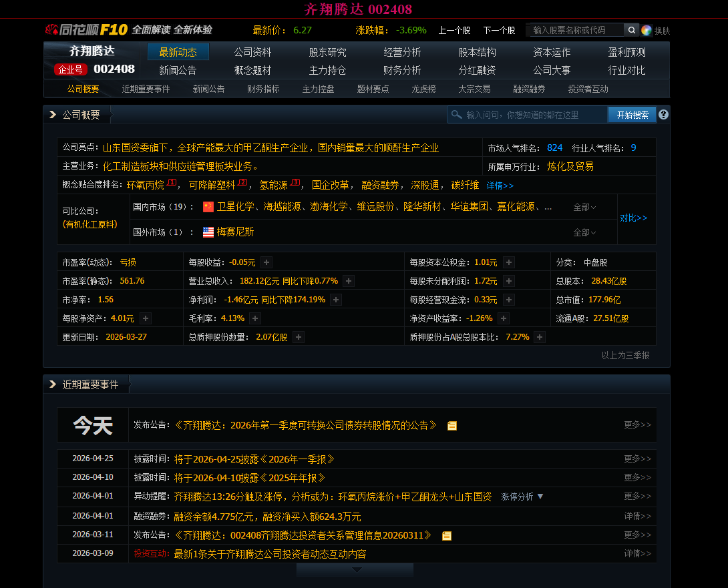Viewport: 728px width, 588px height.
Task: Click 详情>> for 融资融券 on 2026-04-01
Action: pyautogui.click(x=637, y=516)
